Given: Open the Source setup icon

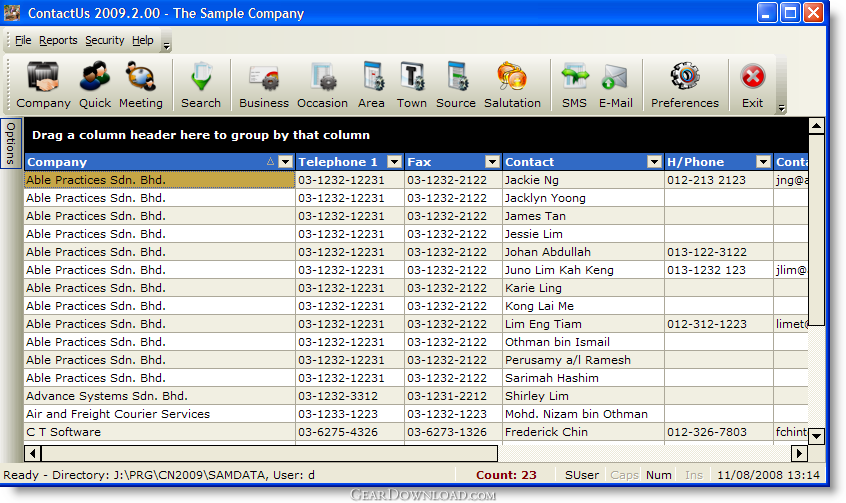Looking at the screenshot, I should [x=456, y=85].
